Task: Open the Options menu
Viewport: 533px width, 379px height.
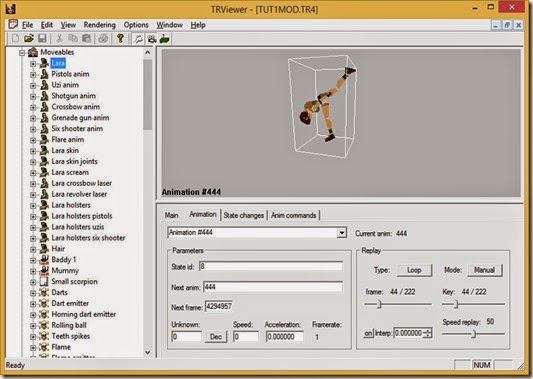Action: (x=136, y=25)
